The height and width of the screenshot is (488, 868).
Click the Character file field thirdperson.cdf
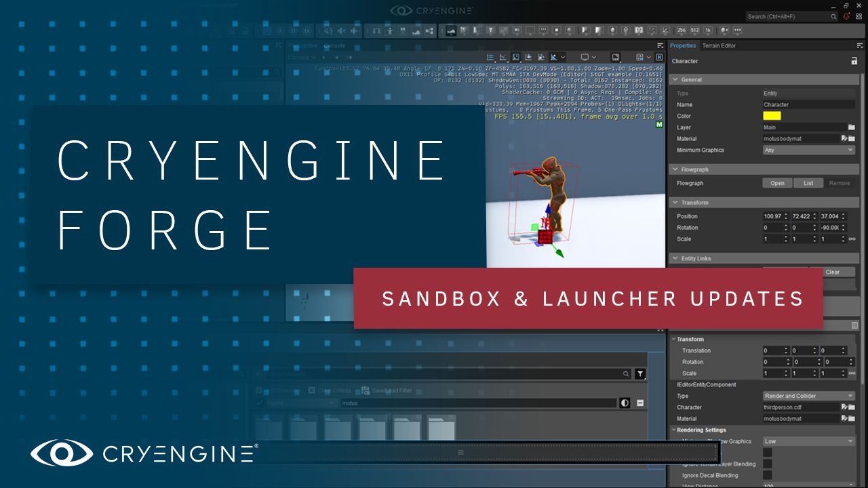click(x=801, y=407)
